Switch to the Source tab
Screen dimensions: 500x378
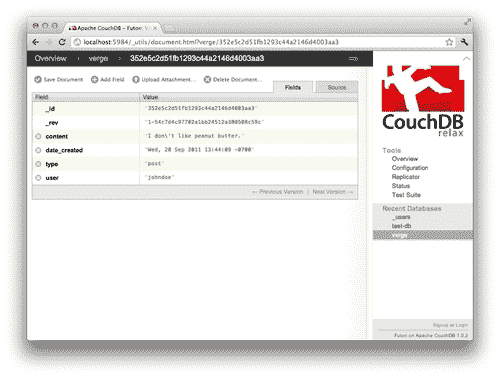337,87
